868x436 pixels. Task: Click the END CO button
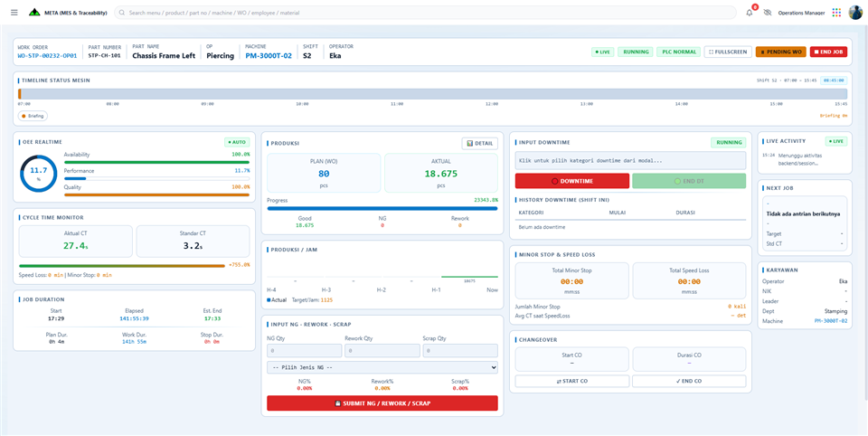[x=689, y=381]
